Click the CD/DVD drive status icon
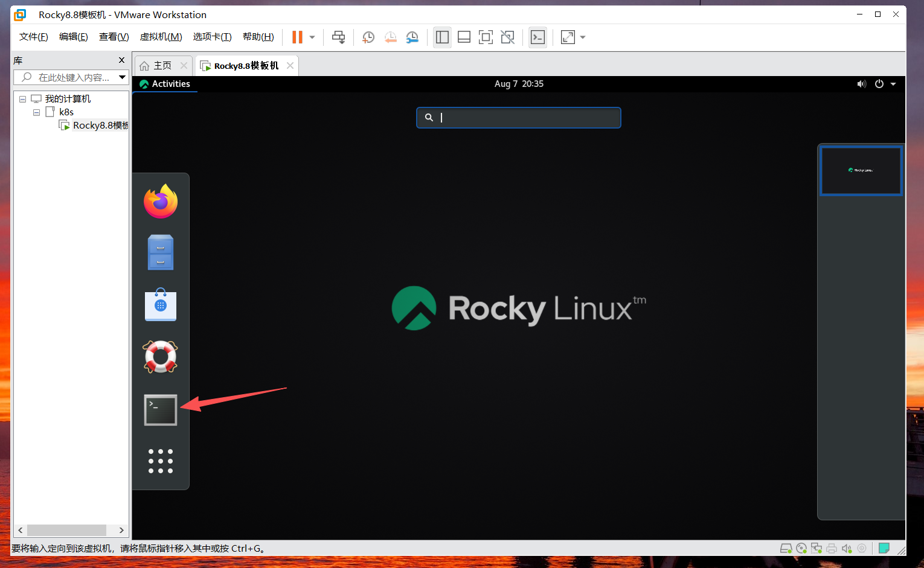This screenshot has width=924, height=568. (x=801, y=549)
